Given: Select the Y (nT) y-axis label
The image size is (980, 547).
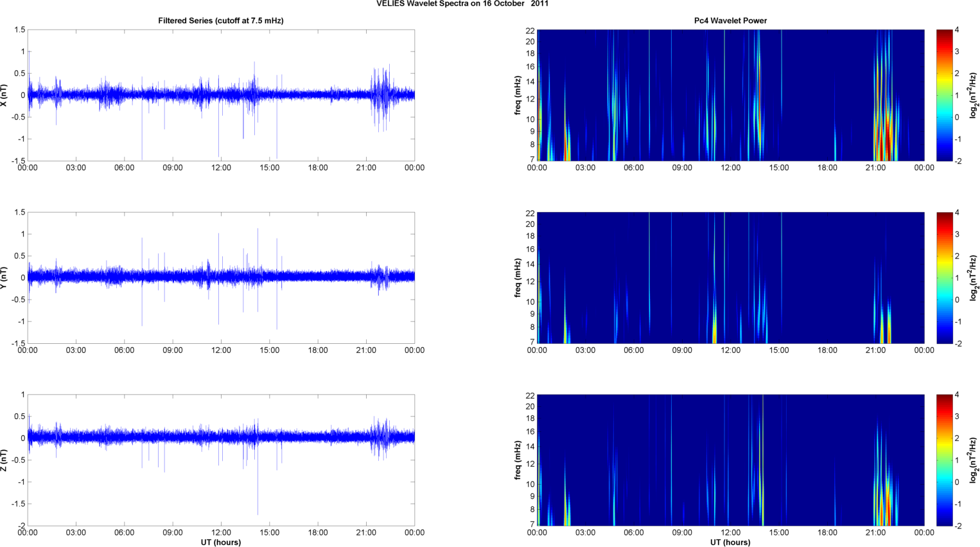Looking at the screenshot, I should coord(4,278).
